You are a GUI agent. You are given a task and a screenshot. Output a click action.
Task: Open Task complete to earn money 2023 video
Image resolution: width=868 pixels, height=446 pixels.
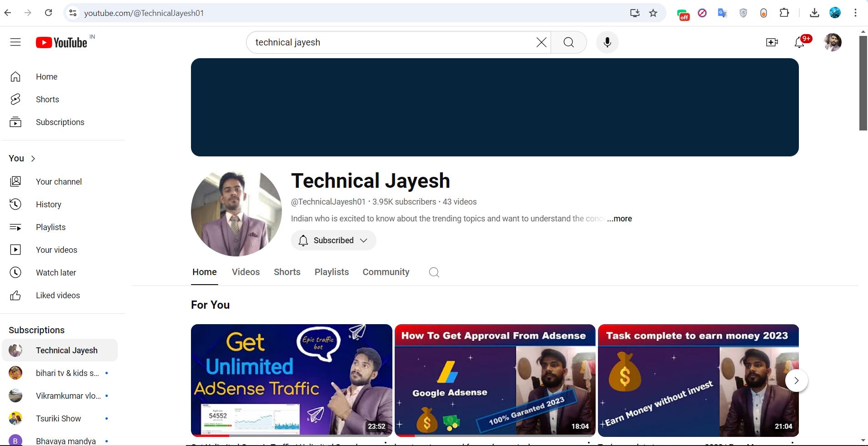pos(698,380)
